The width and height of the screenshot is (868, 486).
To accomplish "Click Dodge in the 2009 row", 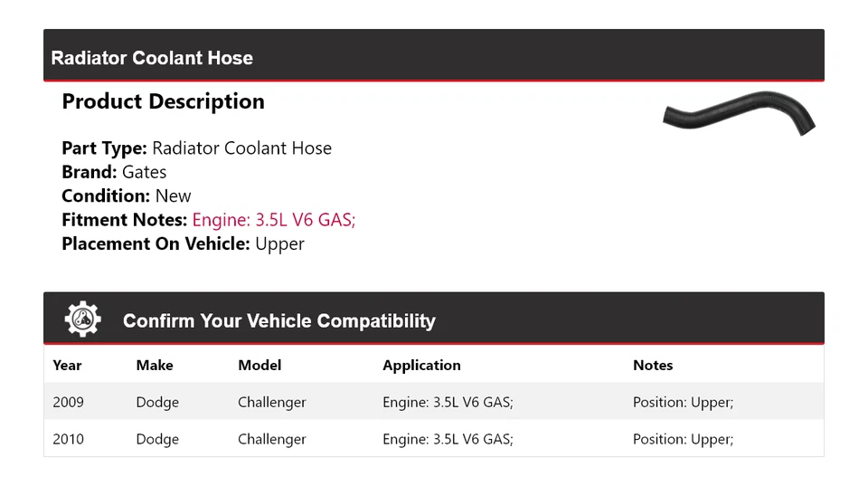I will pos(157,402).
